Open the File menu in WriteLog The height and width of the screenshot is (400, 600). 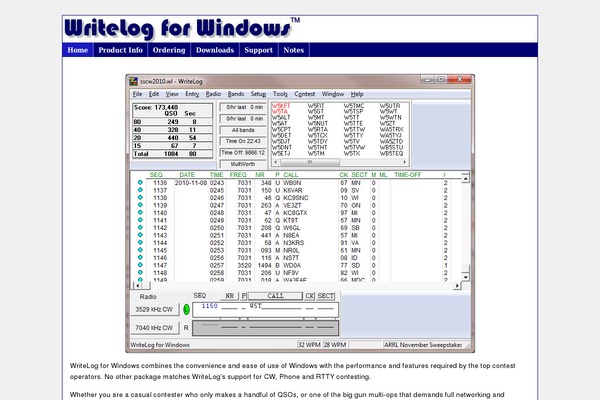click(137, 94)
